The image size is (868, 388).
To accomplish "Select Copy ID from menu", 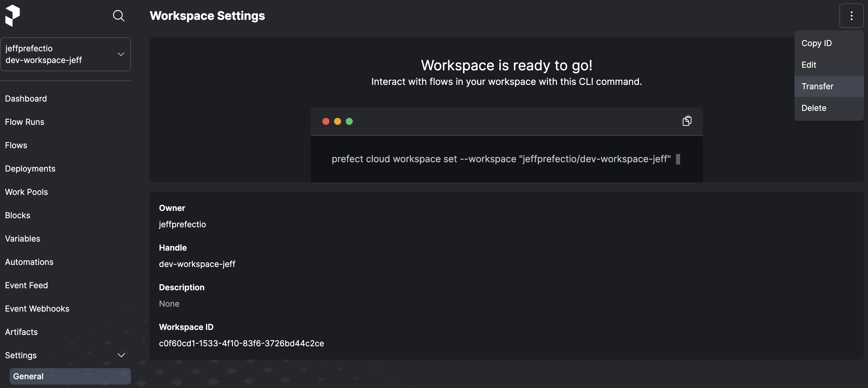I will (x=829, y=43).
